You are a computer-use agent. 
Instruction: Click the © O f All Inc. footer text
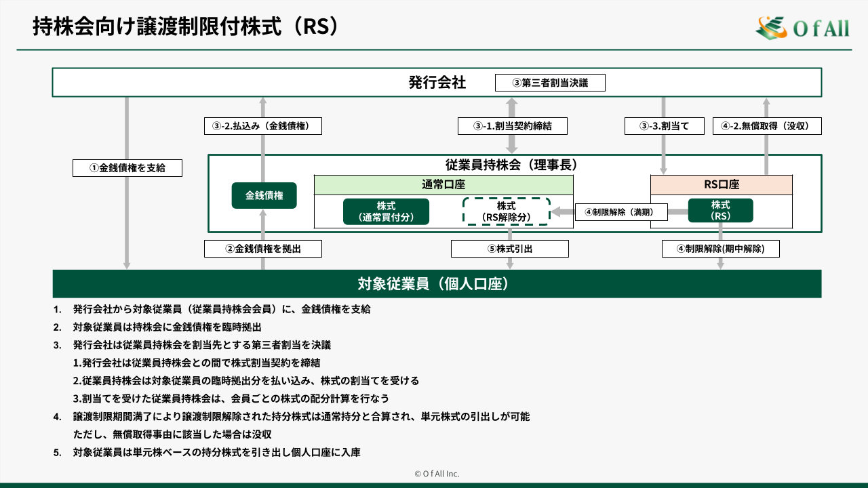[437, 474]
